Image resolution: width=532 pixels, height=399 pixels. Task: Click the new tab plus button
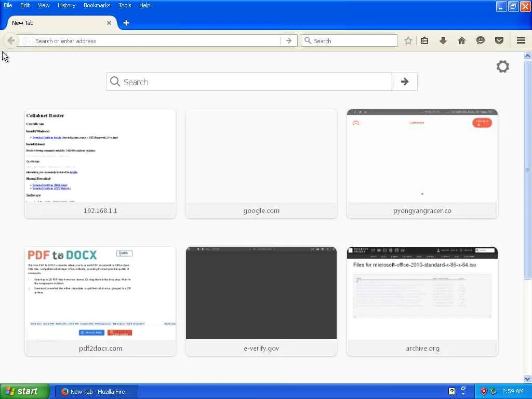(126, 23)
